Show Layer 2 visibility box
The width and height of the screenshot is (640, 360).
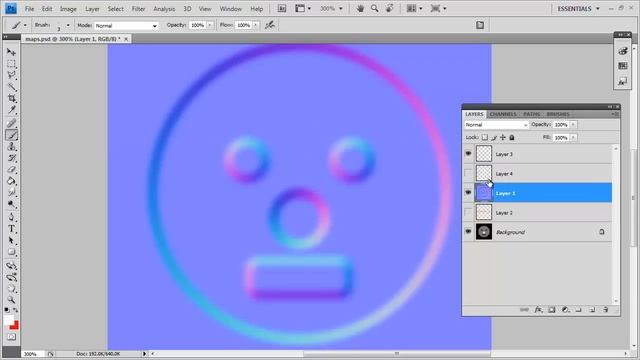coord(468,212)
